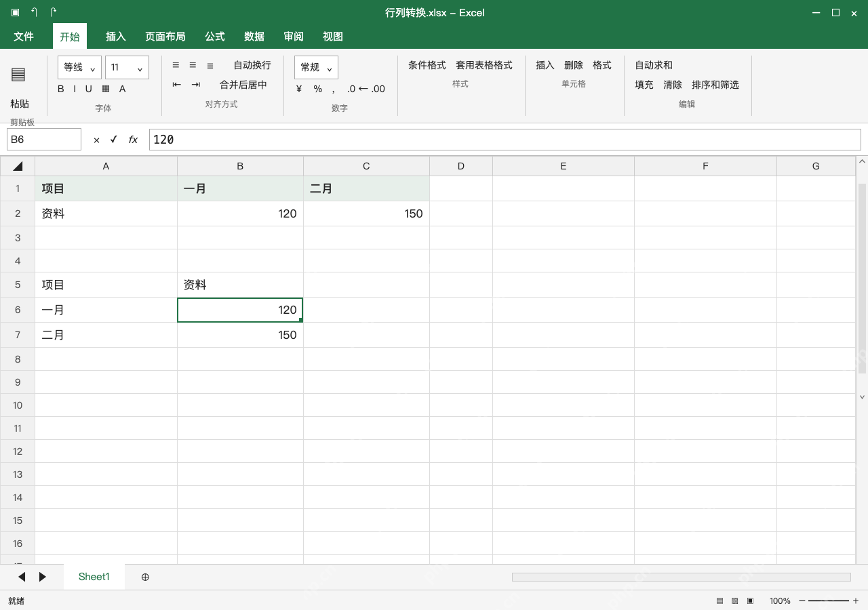Open 套用表格格式 table styles menu

(484, 65)
